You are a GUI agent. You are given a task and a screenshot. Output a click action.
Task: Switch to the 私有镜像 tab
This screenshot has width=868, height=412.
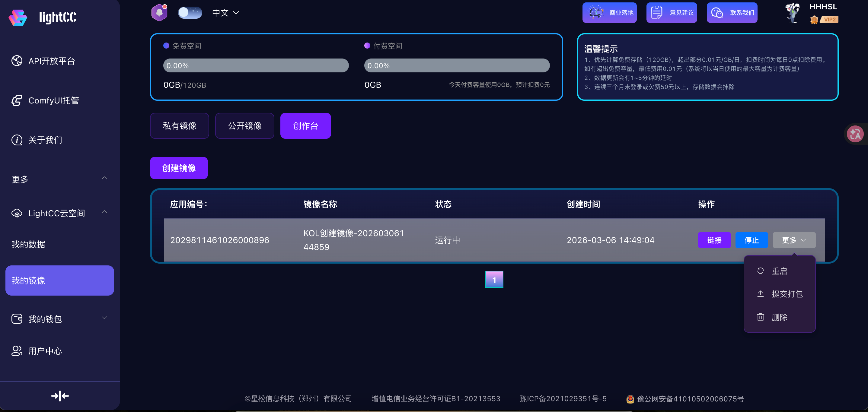(x=179, y=126)
